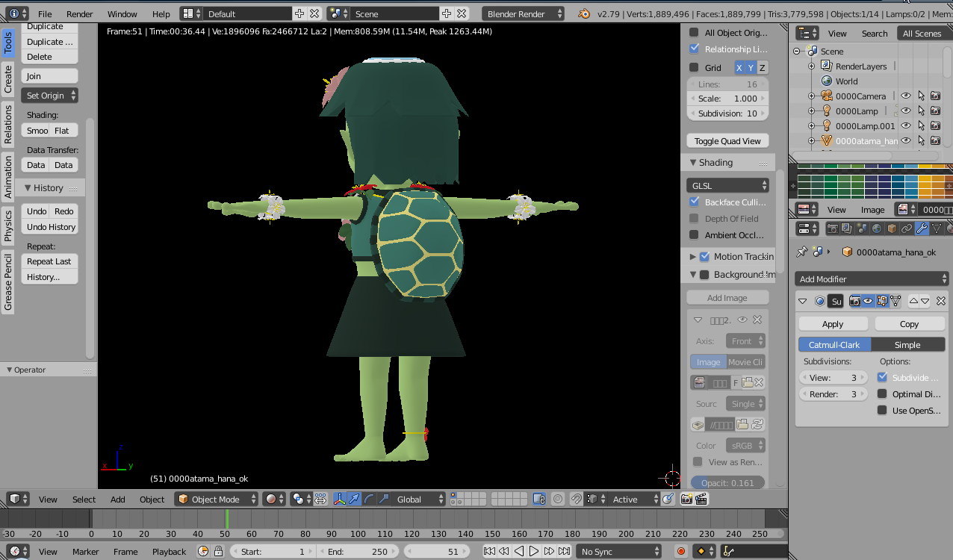Screen dimensions: 953x560
Task: Click the Apply button for the modifier
Action: [x=833, y=324]
